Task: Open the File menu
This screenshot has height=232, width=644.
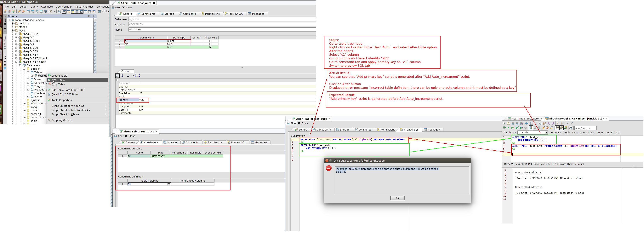Action: click(x=7, y=7)
